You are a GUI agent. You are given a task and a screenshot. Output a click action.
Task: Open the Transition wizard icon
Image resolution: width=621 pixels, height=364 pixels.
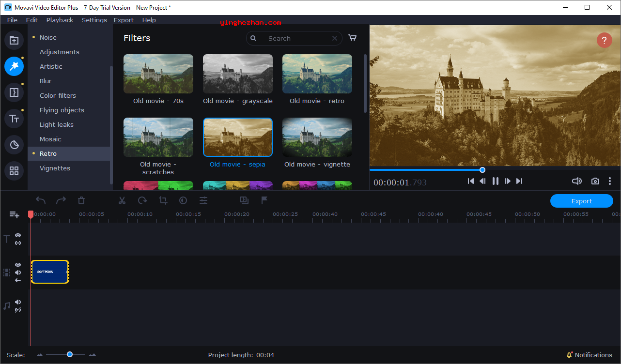point(244,200)
